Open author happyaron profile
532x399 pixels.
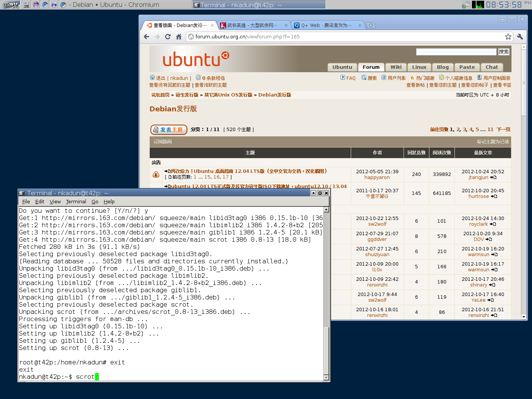[377, 177]
